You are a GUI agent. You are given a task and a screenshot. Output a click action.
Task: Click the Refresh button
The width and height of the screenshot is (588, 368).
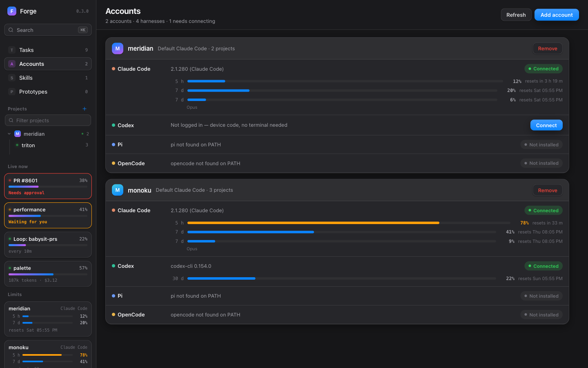click(516, 15)
